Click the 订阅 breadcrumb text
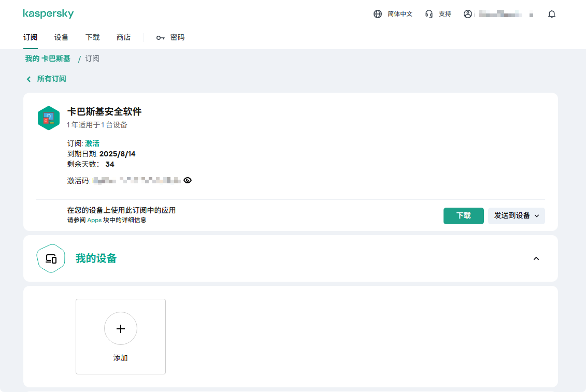Image resolution: width=586 pixels, height=392 pixels. pos(92,59)
